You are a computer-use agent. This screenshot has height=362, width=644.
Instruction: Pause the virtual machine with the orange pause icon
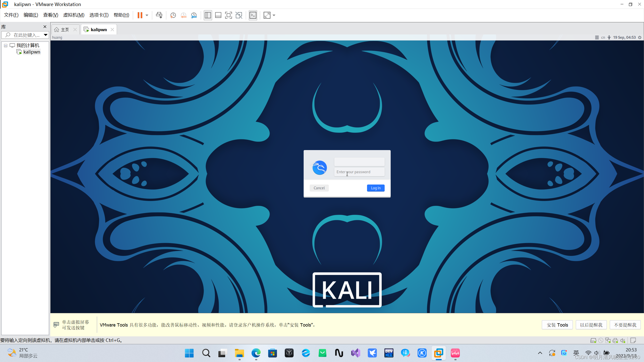(x=140, y=15)
